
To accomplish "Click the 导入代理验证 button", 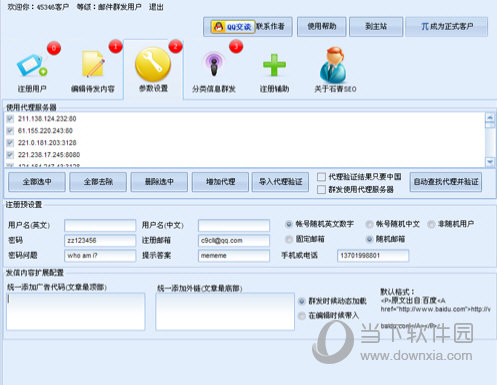I will 280,182.
